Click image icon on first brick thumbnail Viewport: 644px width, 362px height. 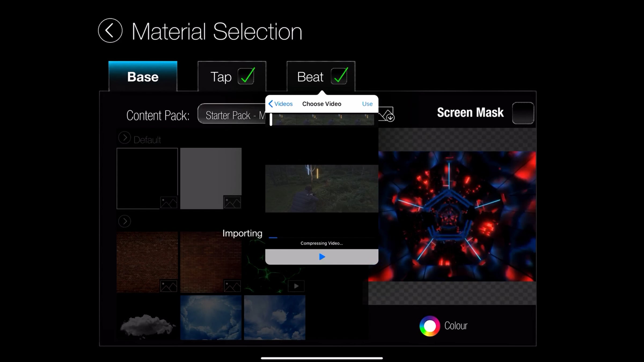[169, 286]
